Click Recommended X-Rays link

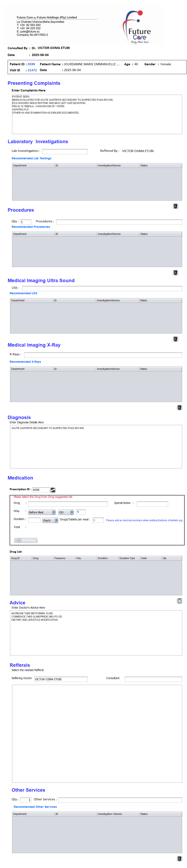coord(25,361)
